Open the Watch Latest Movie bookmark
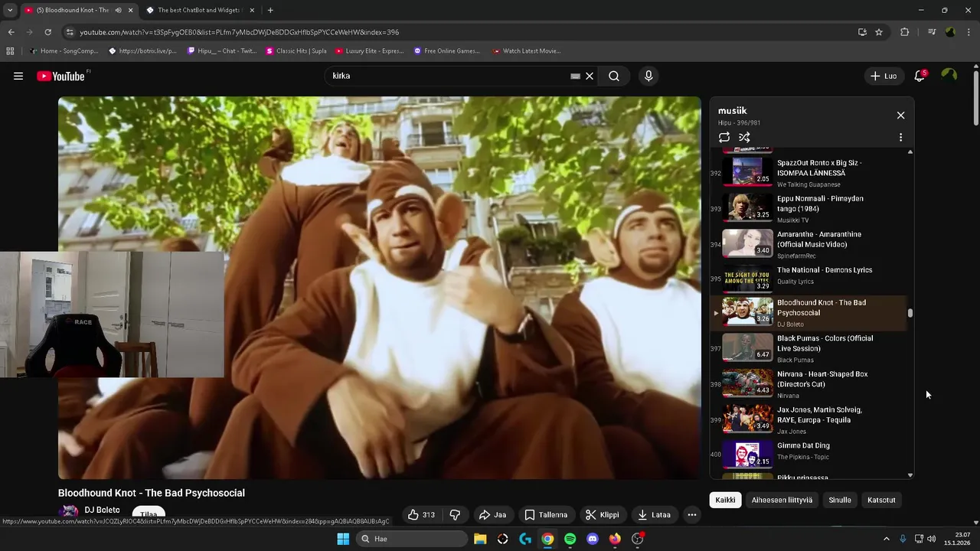Image resolution: width=980 pixels, height=551 pixels. tap(527, 51)
